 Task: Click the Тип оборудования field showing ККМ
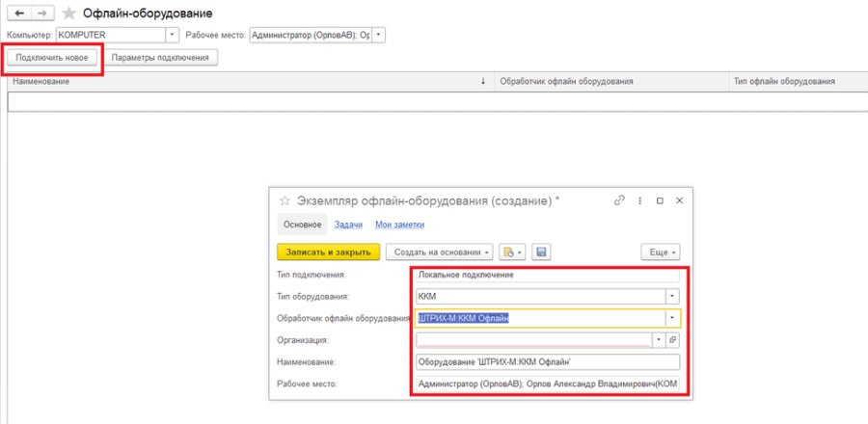coord(540,296)
